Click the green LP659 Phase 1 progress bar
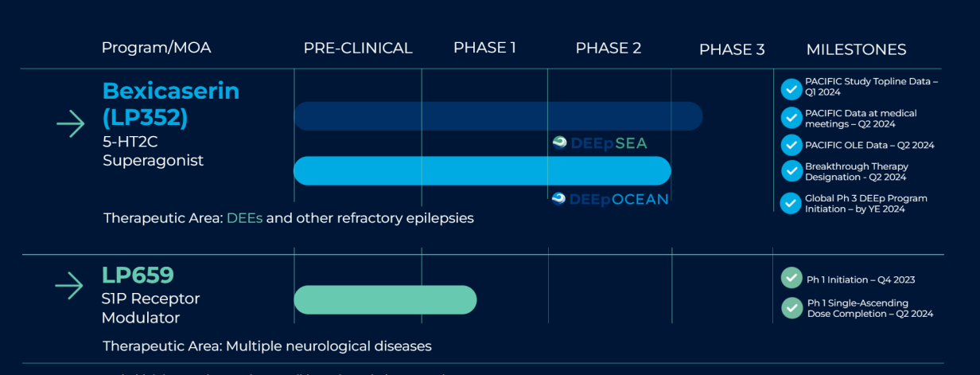Viewport: 980px width, 375px height. tap(385, 299)
